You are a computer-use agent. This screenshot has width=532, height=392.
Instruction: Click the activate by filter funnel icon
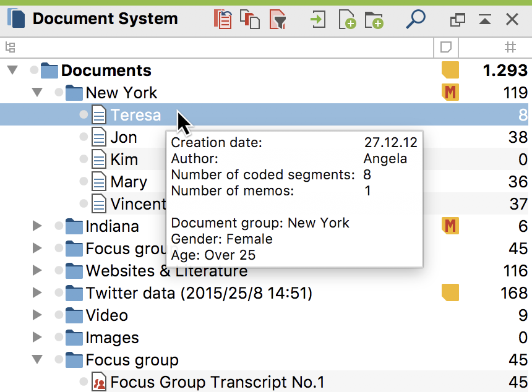point(278,19)
